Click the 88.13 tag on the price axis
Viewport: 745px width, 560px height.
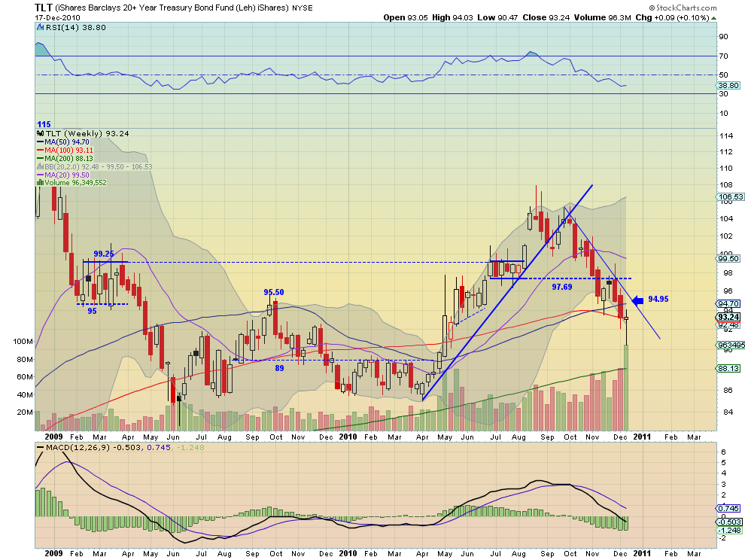click(x=728, y=368)
